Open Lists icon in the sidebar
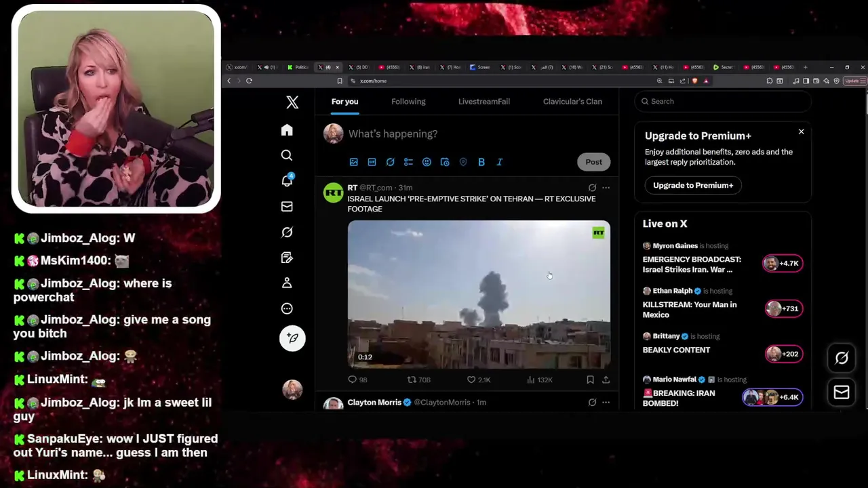This screenshot has width=868, height=488. pos(287,258)
